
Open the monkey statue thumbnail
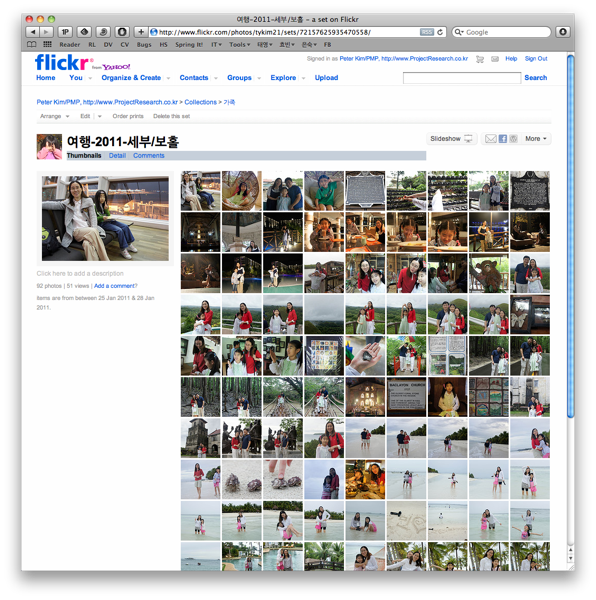click(x=489, y=273)
